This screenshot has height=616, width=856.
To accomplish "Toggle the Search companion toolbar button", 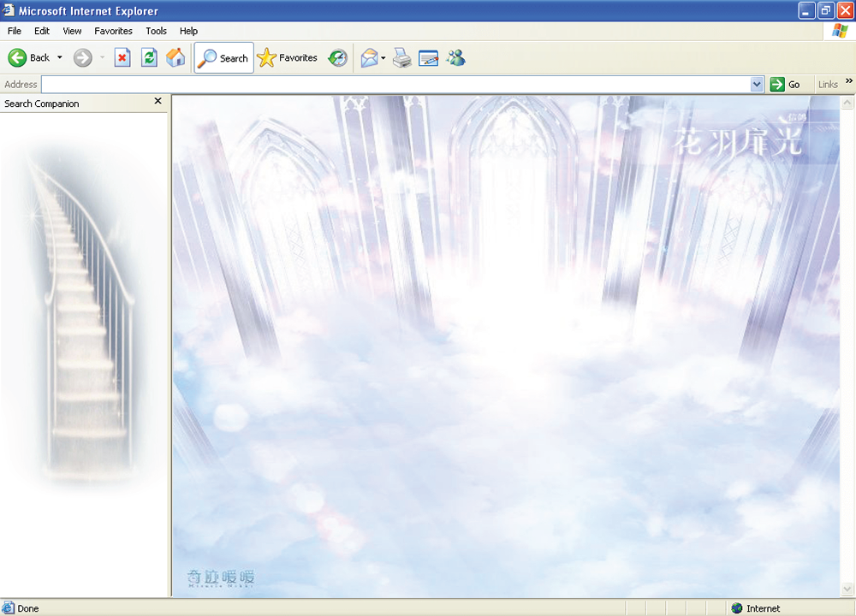I will [x=223, y=58].
